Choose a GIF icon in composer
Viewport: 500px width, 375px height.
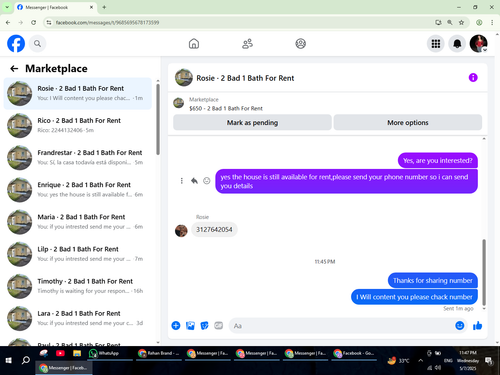click(x=219, y=326)
